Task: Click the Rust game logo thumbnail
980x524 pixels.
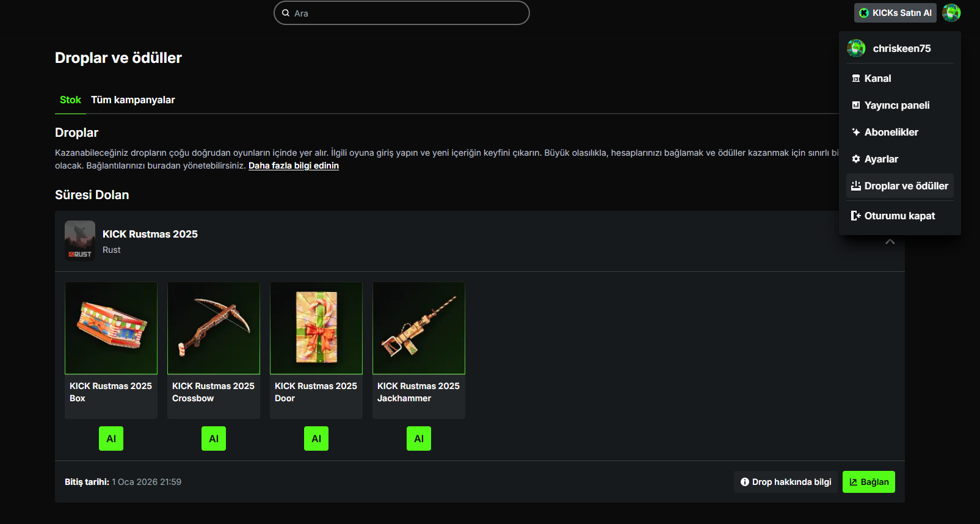Action: click(x=80, y=241)
